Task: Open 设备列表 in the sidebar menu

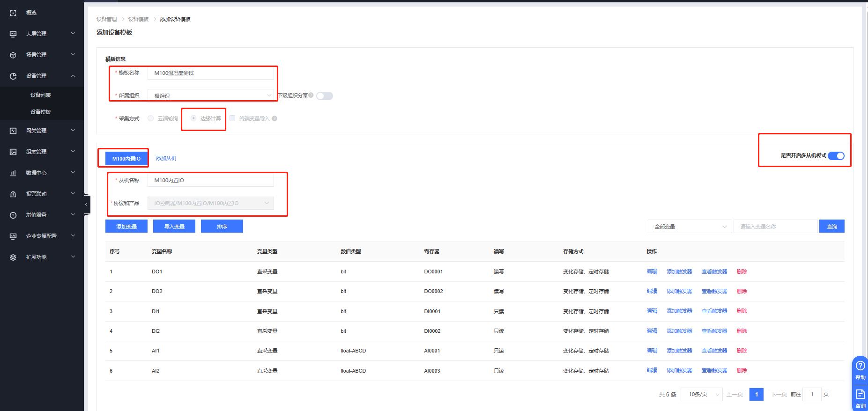Action: [x=41, y=95]
